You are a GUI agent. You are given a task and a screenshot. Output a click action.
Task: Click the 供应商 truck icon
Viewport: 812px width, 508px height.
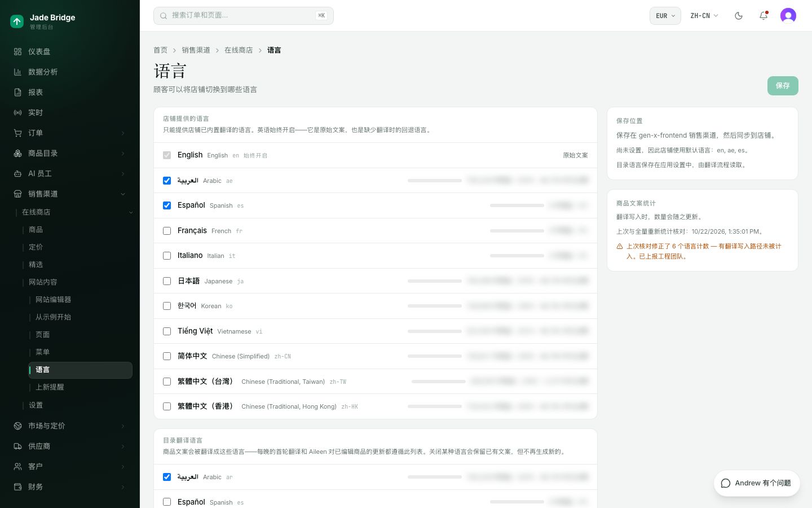(x=18, y=446)
